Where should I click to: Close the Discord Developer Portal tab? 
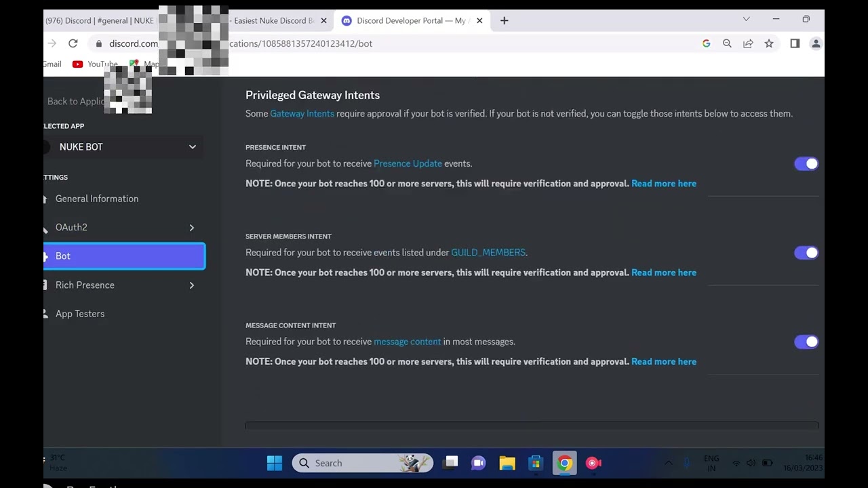(479, 20)
